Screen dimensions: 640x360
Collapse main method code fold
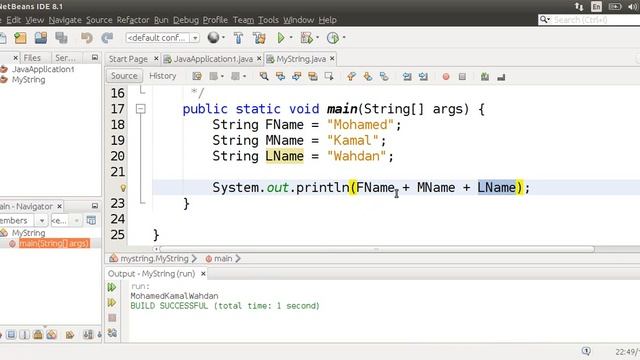(x=141, y=109)
